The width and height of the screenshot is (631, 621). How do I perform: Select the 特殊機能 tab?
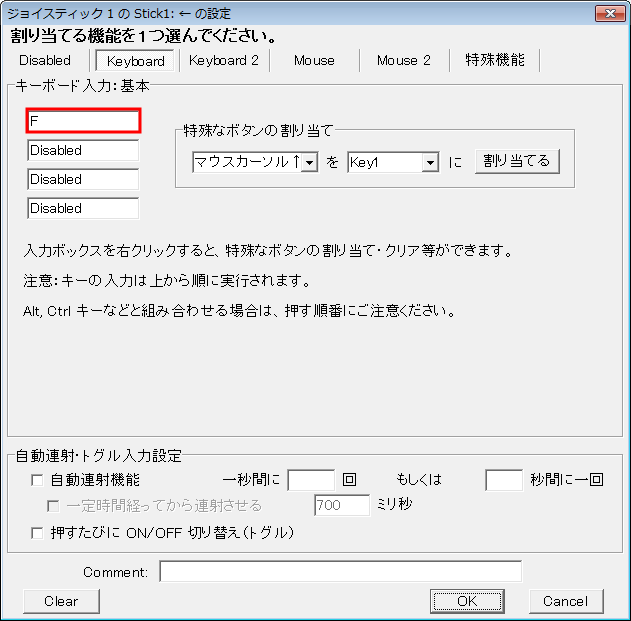494,61
